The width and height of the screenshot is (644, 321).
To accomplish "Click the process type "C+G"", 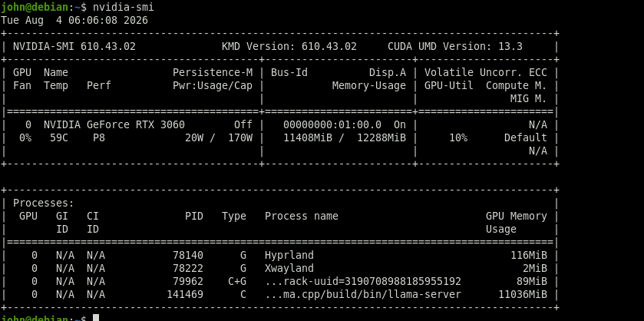I will 237,282.
